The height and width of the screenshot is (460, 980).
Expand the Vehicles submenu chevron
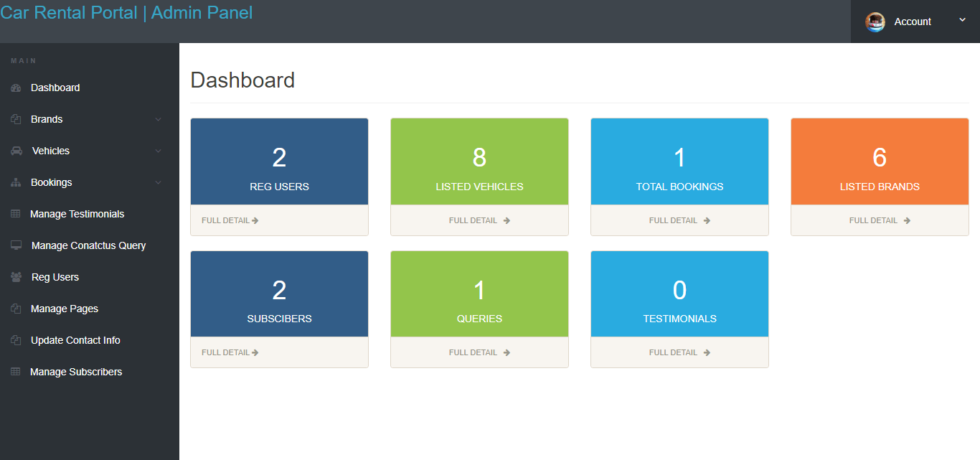(x=159, y=151)
